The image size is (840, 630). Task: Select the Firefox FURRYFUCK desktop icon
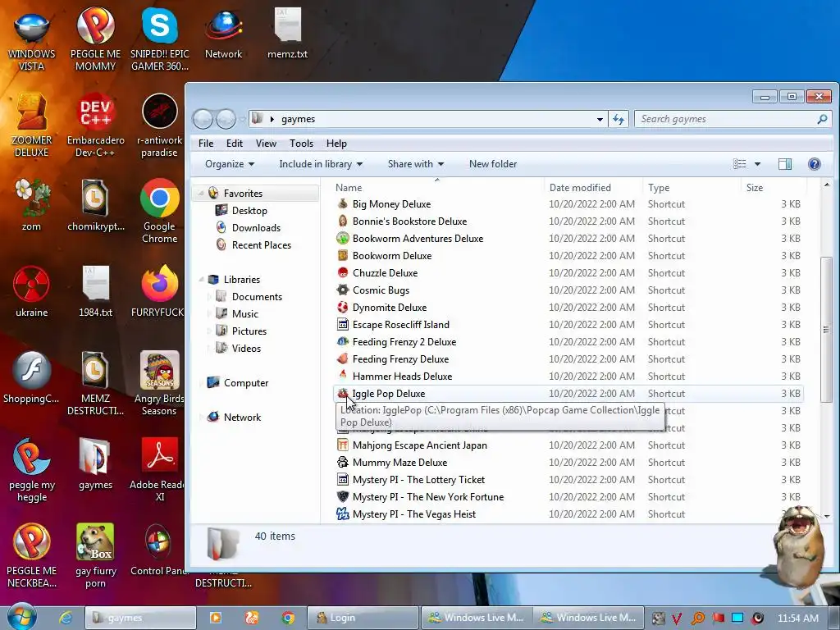click(160, 291)
